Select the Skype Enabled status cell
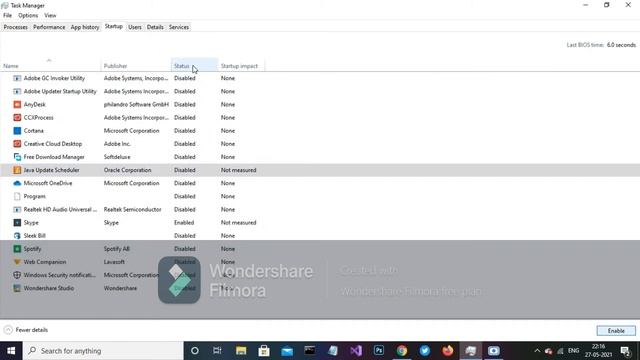The width and height of the screenshot is (640, 360). click(184, 222)
